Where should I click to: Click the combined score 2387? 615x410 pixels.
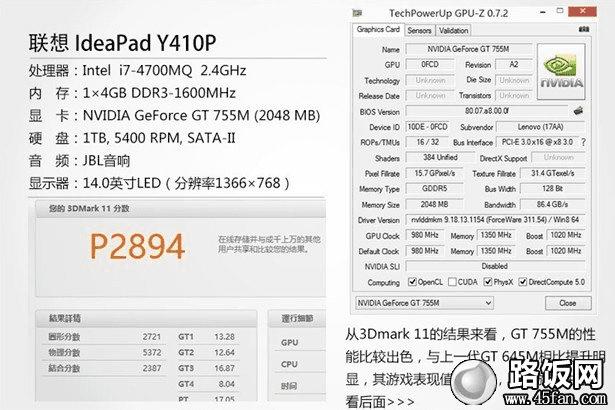152,368
